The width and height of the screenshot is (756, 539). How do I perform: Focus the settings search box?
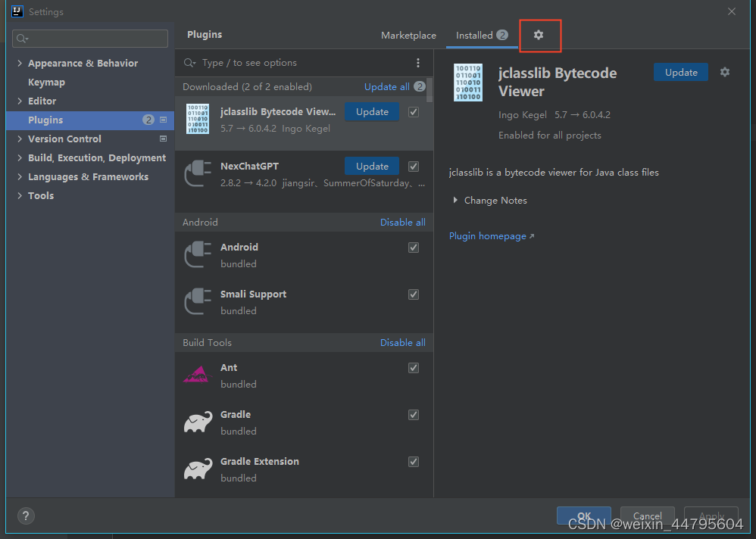click(90, 39)
